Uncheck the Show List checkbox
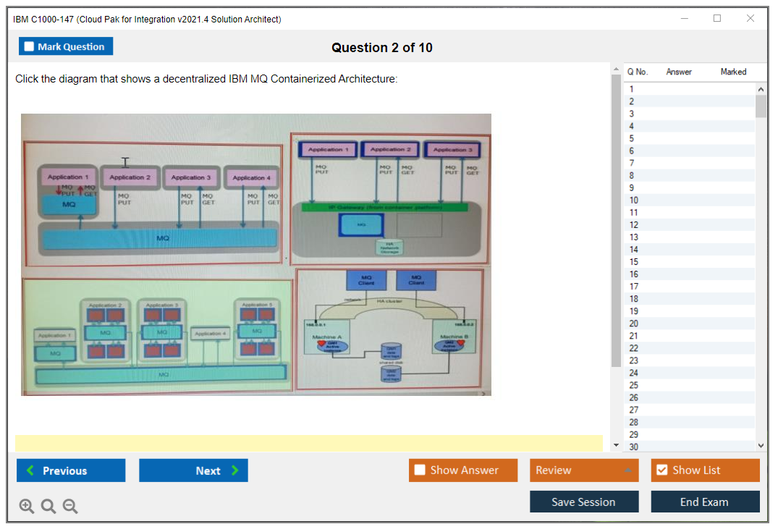778x532 pixels. point(661,470)
